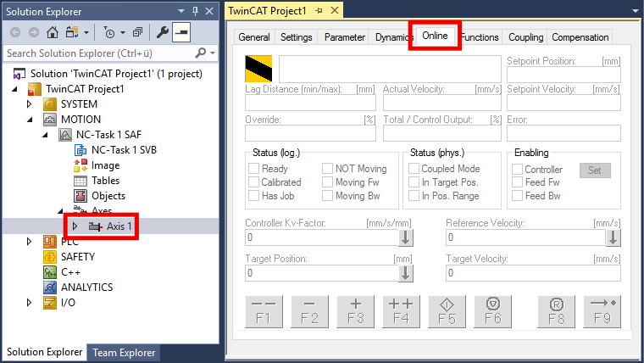
Task: Click the solutions and folders view switch icon
Action: pyautogui.click(x=72, y=32)
